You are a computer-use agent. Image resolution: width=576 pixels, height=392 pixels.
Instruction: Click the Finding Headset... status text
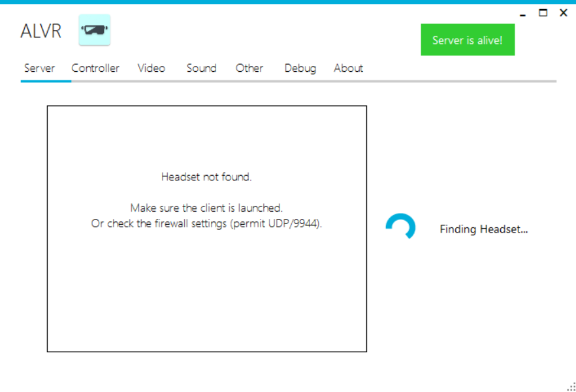click(x=484, y=229)
